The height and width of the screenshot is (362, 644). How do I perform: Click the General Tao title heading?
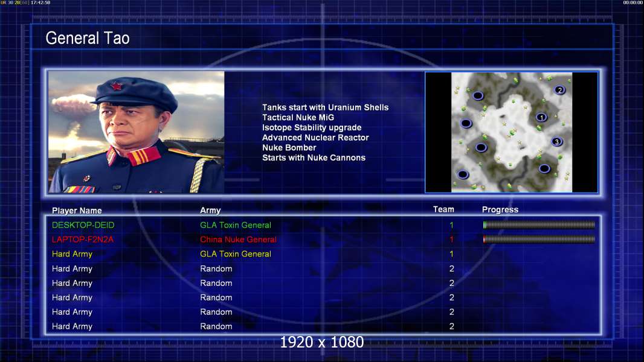click(88, 38)
